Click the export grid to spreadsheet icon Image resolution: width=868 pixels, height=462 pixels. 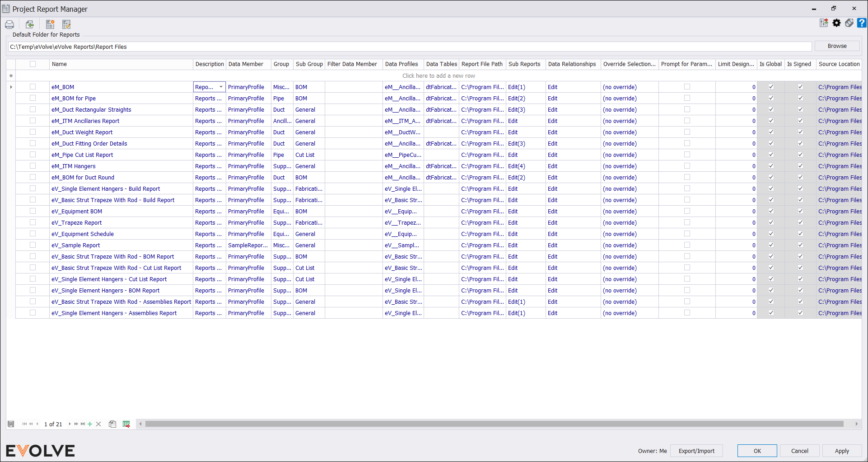point(126,424)
